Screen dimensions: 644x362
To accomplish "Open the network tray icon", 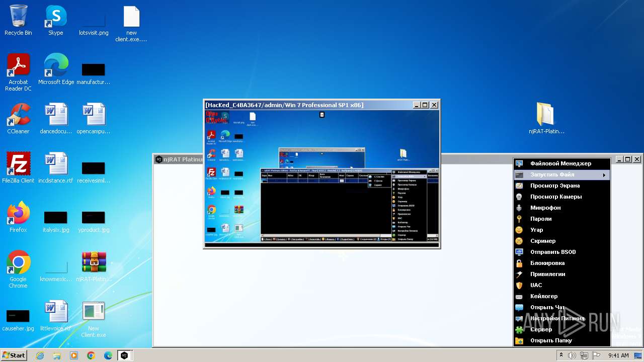I will pyautogui.click(x=584, y=355).
